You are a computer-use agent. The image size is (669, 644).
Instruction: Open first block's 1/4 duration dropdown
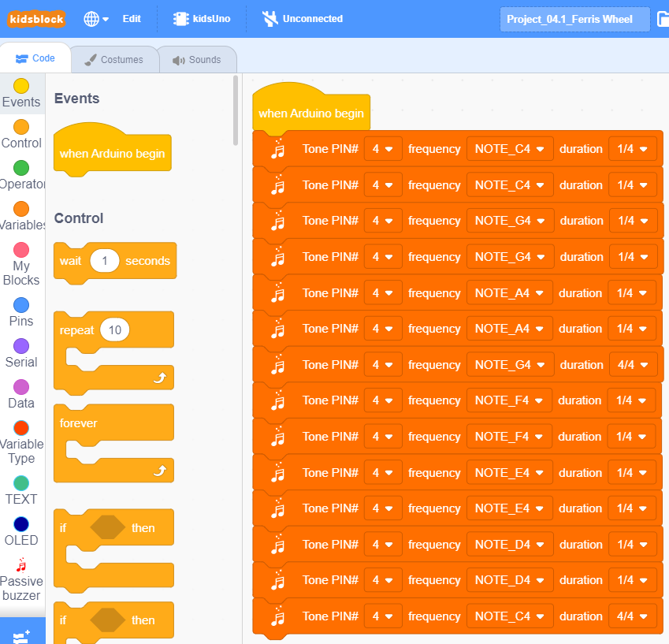(632, 149)
